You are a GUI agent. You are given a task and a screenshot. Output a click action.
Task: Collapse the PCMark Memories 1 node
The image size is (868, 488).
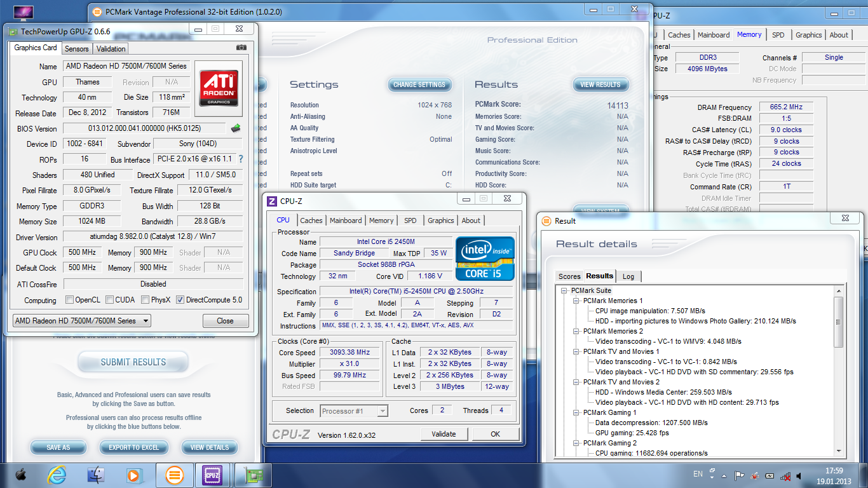click(576, 301)
